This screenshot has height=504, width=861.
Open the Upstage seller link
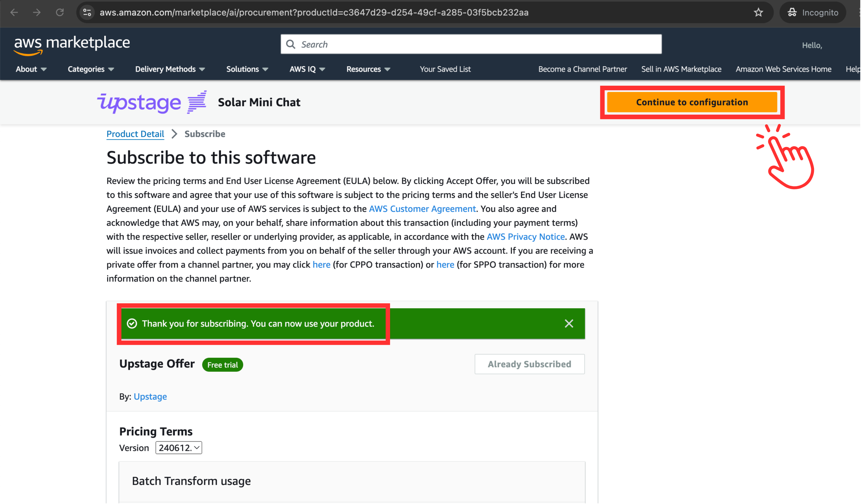coord(150,397)
